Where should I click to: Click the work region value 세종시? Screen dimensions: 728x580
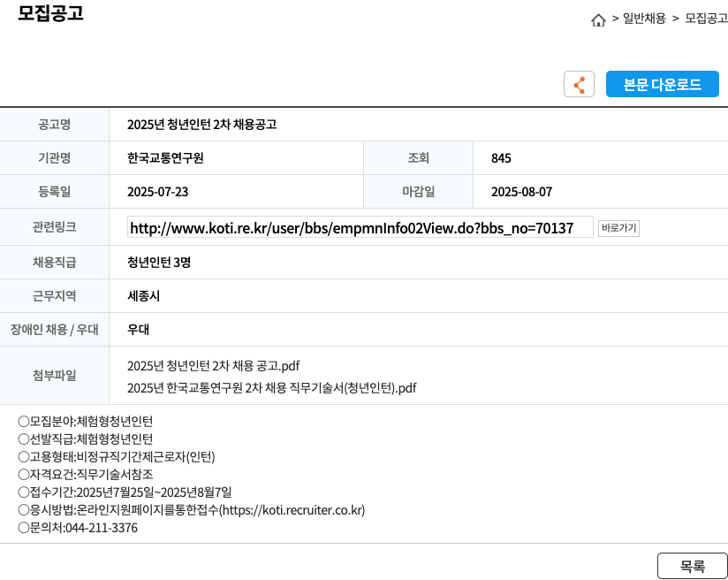[x=143, y=295]
